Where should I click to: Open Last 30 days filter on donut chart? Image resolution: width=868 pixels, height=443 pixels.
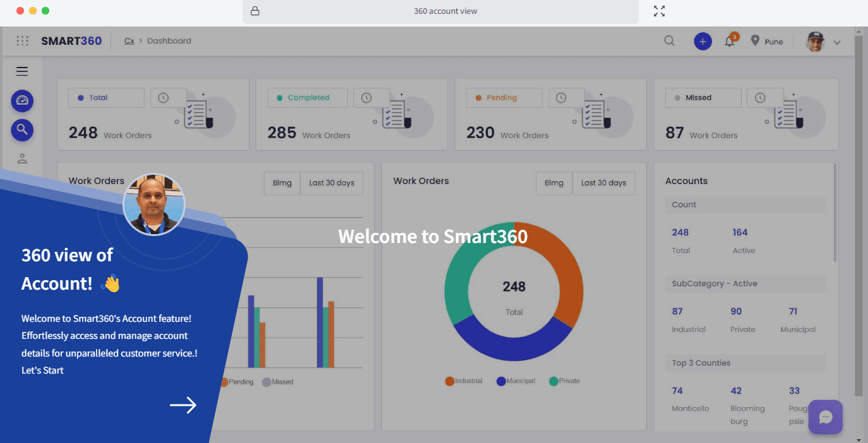(x=603, y=183)
